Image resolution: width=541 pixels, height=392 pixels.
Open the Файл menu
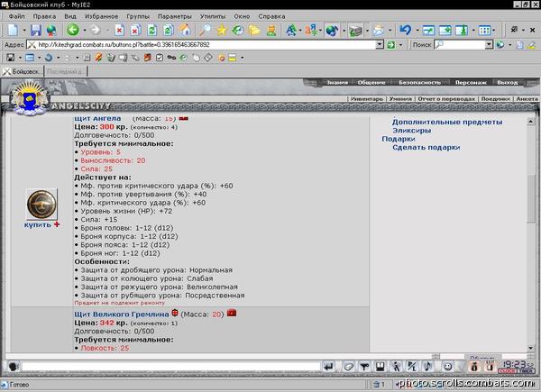(x=16, y=16)
